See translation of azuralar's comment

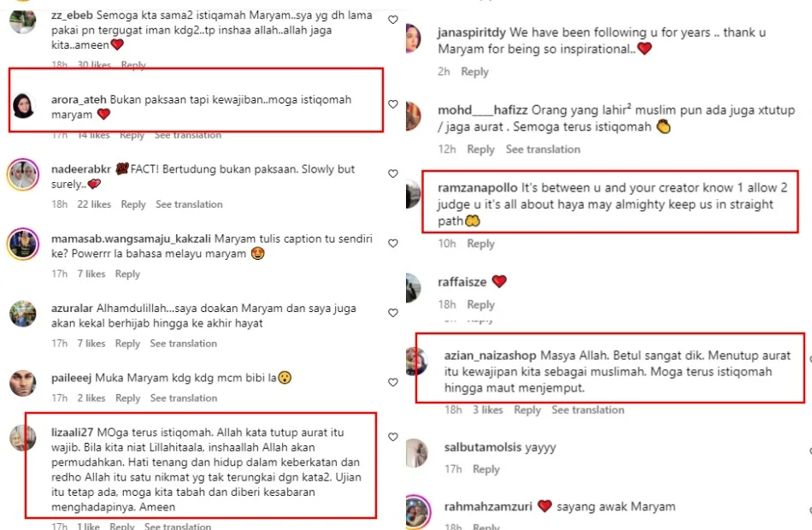coord(183,343)
